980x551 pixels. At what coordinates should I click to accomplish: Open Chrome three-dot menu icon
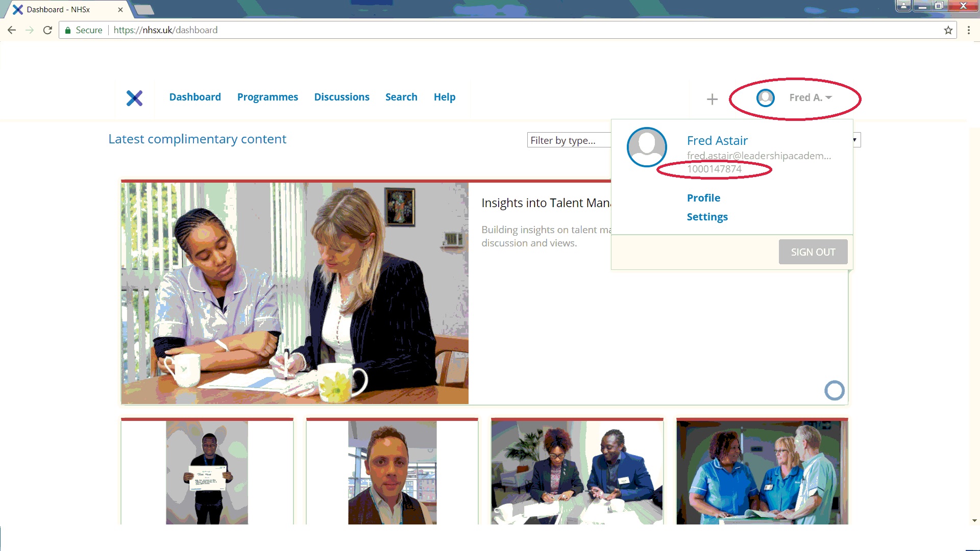click(x=968, y=30)
